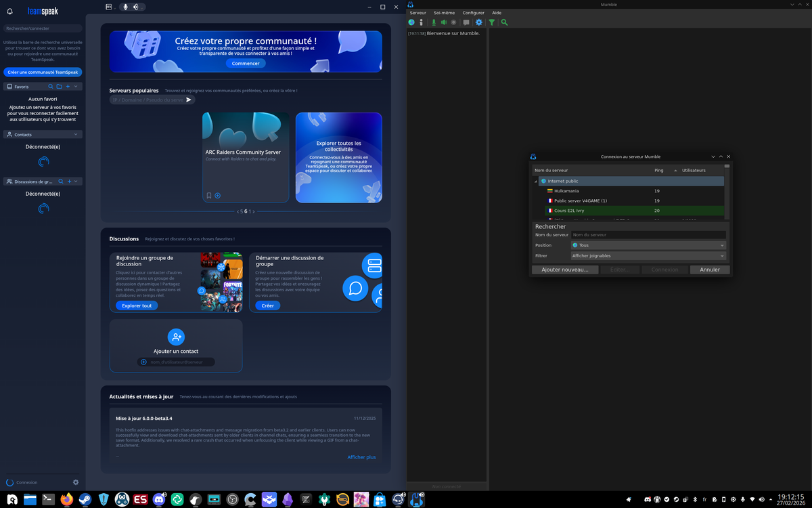The width and height of the screenshot is (812, 508).
Task: Open Mumble settings via the gear icon
Action: 478,22
